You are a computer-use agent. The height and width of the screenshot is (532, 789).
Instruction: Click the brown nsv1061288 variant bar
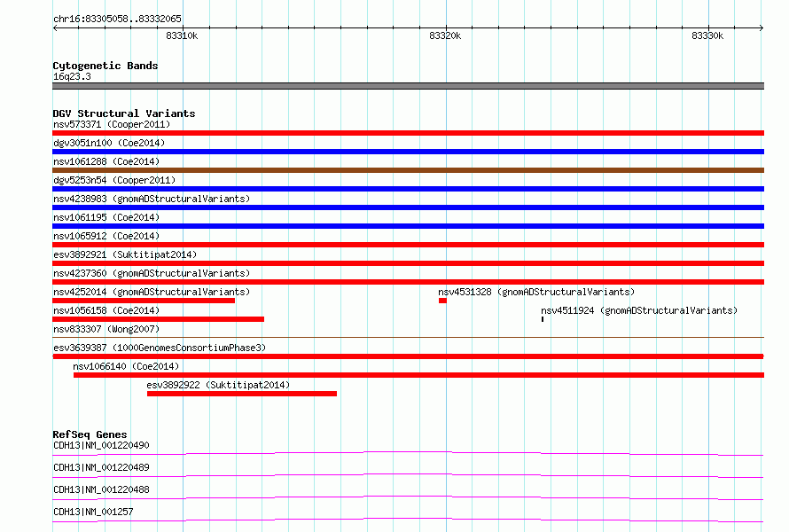408,170
